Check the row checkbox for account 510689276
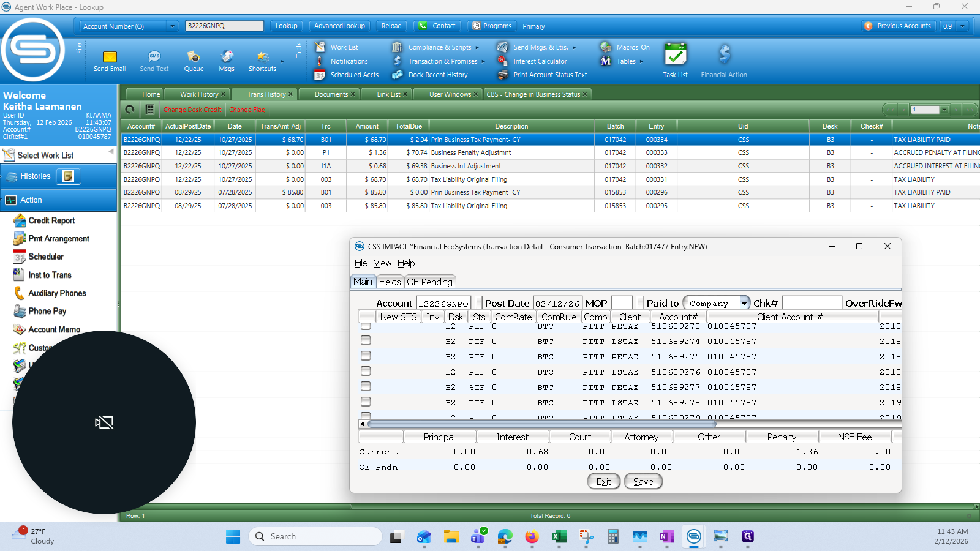 tap(366, 371)
